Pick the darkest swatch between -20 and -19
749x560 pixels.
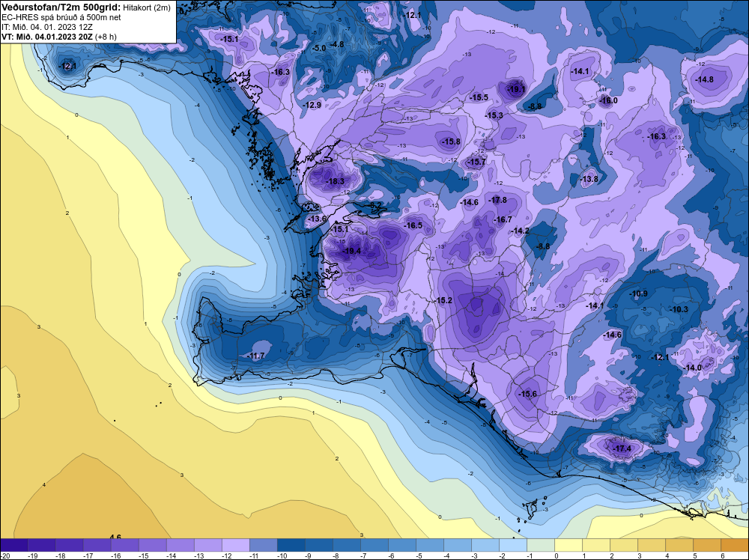13,545
